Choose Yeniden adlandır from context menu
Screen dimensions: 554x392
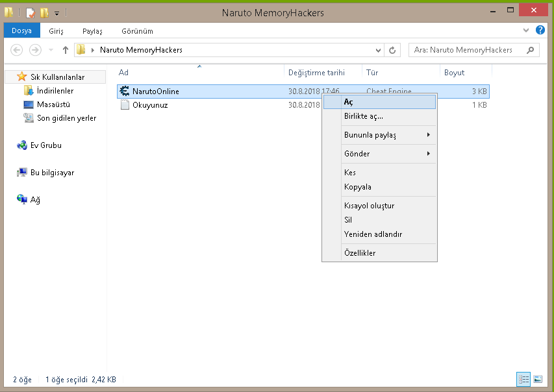point(379,234)
